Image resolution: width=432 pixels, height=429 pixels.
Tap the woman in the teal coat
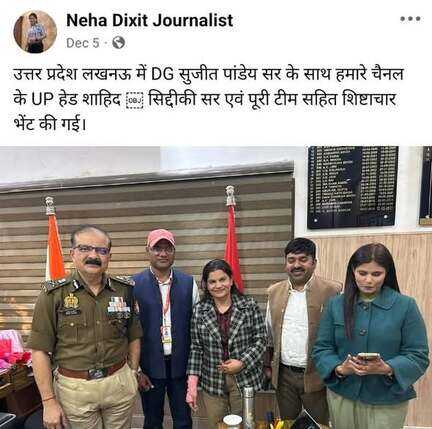pos(370,337)
